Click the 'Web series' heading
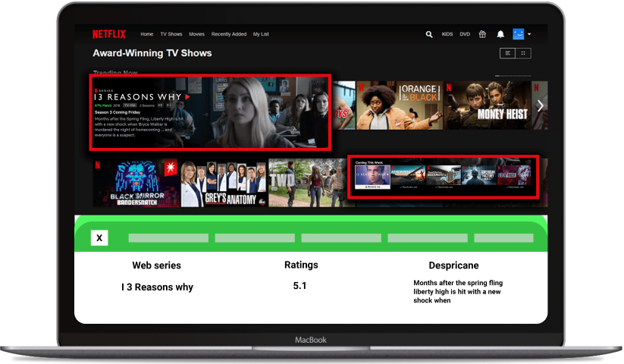 pyautogui.click(x=156, y=265)
